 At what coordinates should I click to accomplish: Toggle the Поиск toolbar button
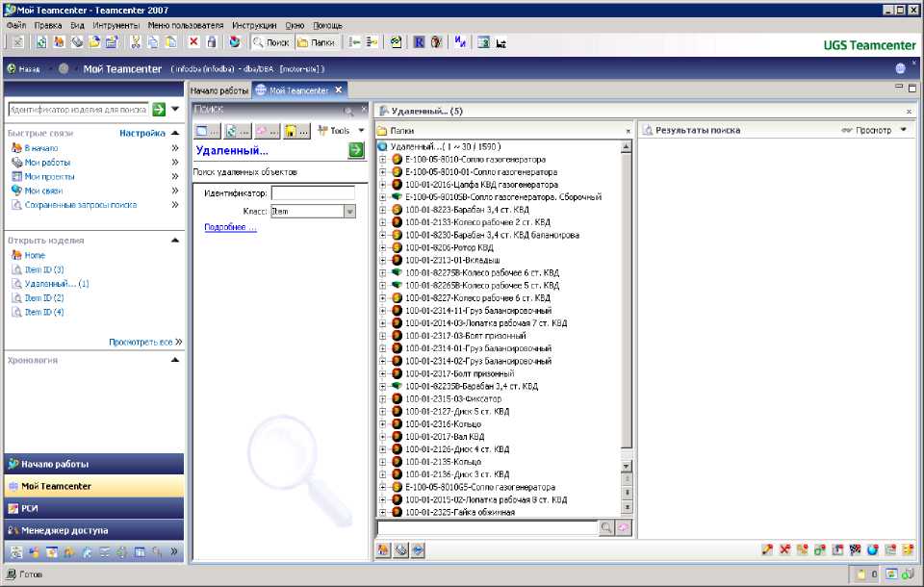point(270,42)
